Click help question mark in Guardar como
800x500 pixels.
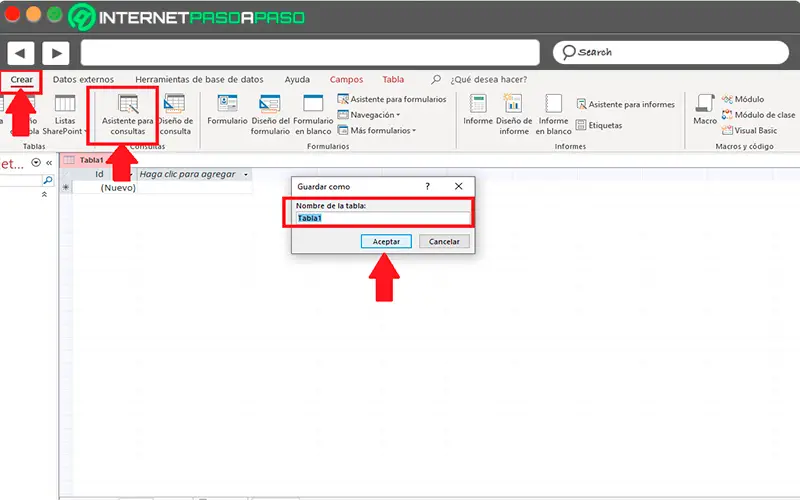pyautogui.click(x=428, y=187)
